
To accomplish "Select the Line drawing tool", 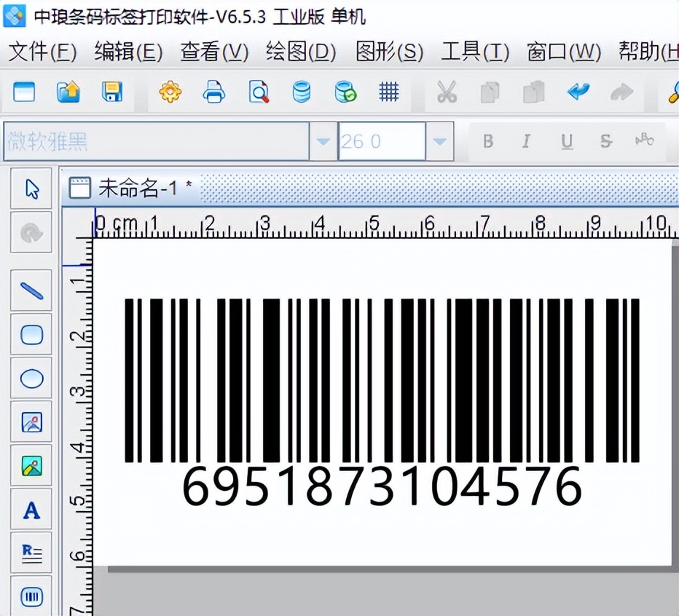I will coord(31,291).
